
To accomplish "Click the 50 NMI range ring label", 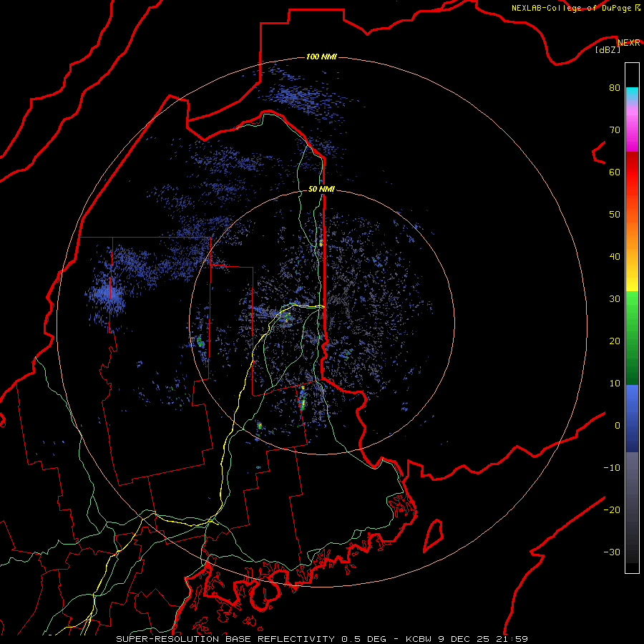I will pos(321,189).
